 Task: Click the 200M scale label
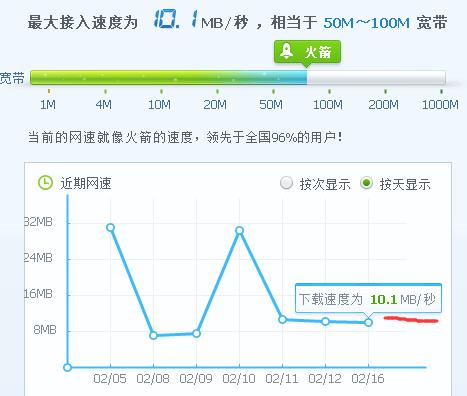[383, 105]
